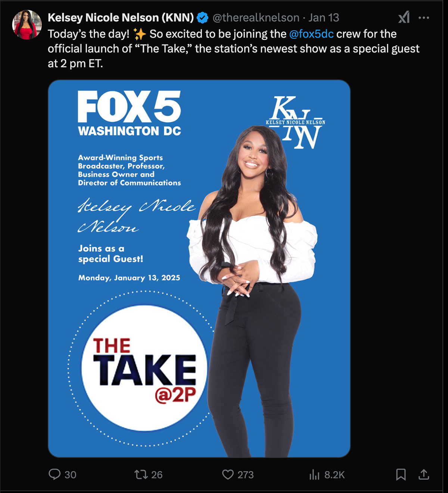
Task: Repost this tweet using retweet icon
Action: coord(141,474)
